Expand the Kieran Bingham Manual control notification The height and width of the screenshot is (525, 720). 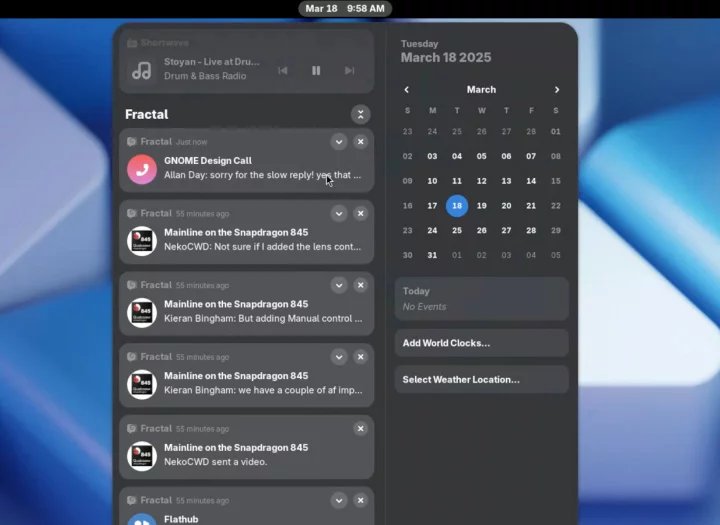[339, 285]
